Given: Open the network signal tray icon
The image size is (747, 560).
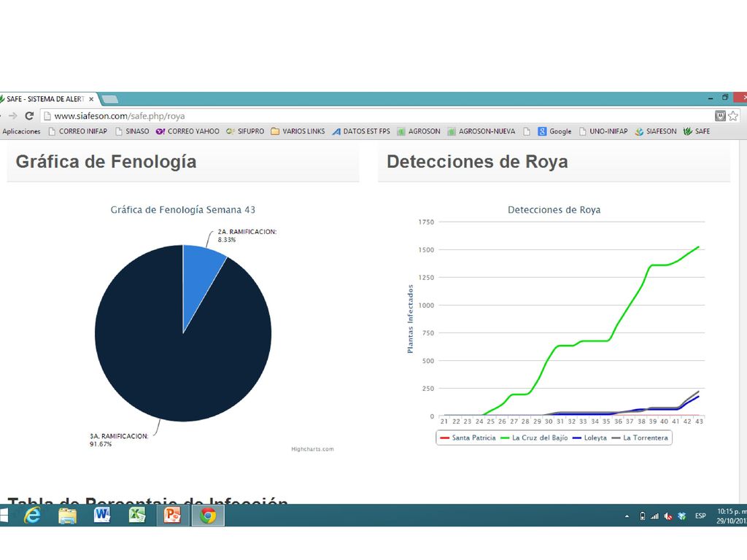Looking at the screenshot, I should coord(655,516).
